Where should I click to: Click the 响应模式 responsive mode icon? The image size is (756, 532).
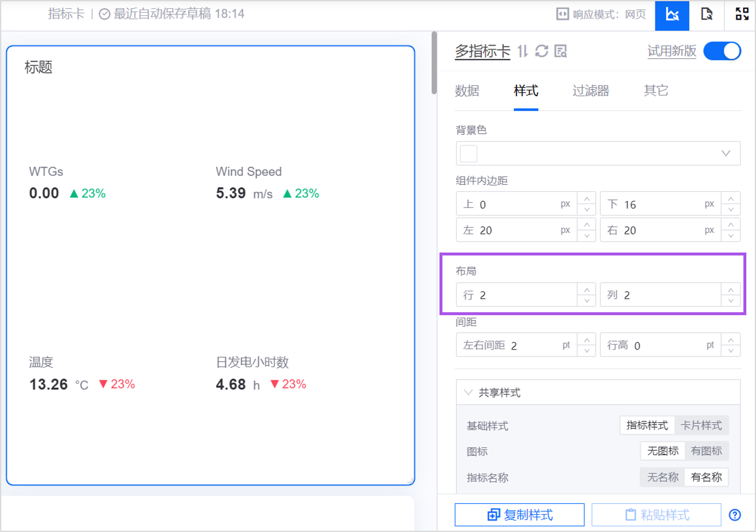pos(562,14)
